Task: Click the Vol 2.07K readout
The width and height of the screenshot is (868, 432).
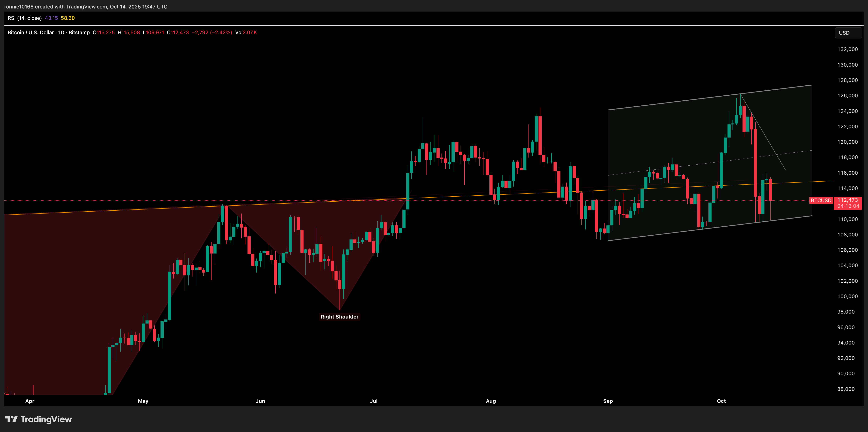Action: (246, 33)
